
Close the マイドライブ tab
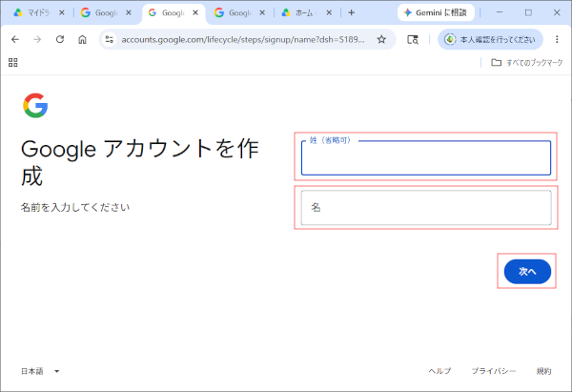tap(62, 12)
